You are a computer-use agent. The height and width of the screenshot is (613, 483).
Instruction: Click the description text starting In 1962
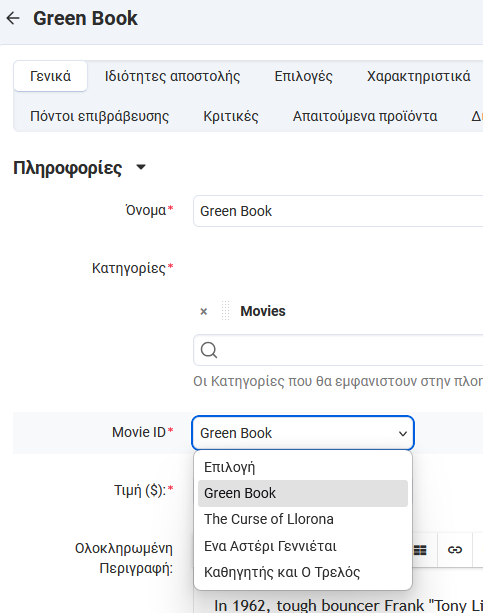348,605
